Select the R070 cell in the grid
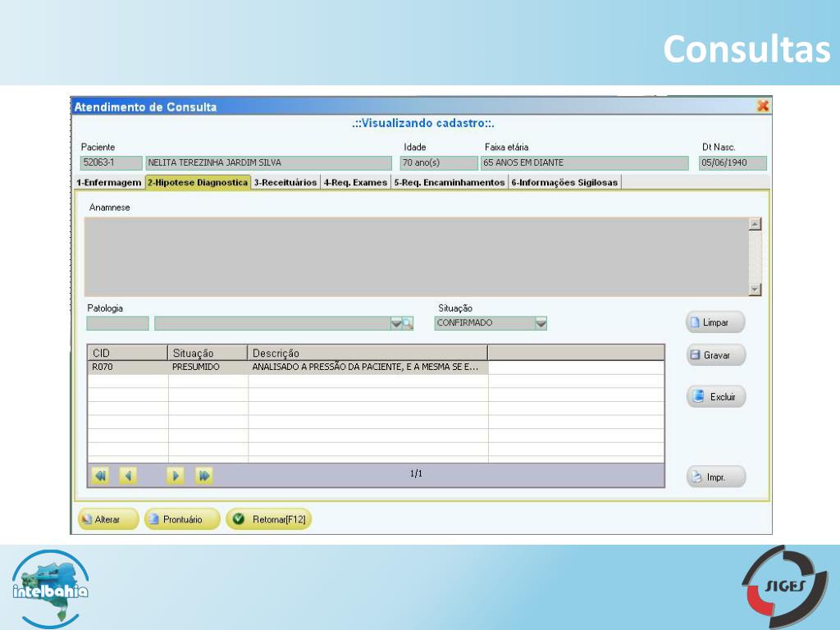The width and height of the screenshot is (840, 630). 127,367
